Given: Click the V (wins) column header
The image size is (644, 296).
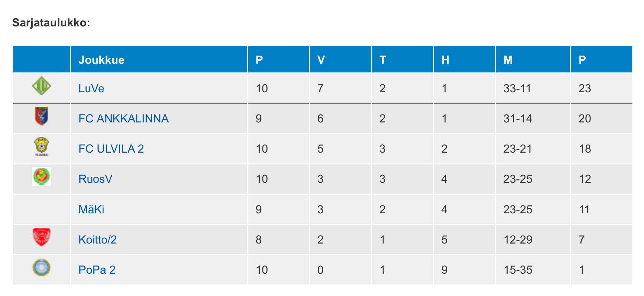Looking at the screenshot, I should tap(321, 60).
